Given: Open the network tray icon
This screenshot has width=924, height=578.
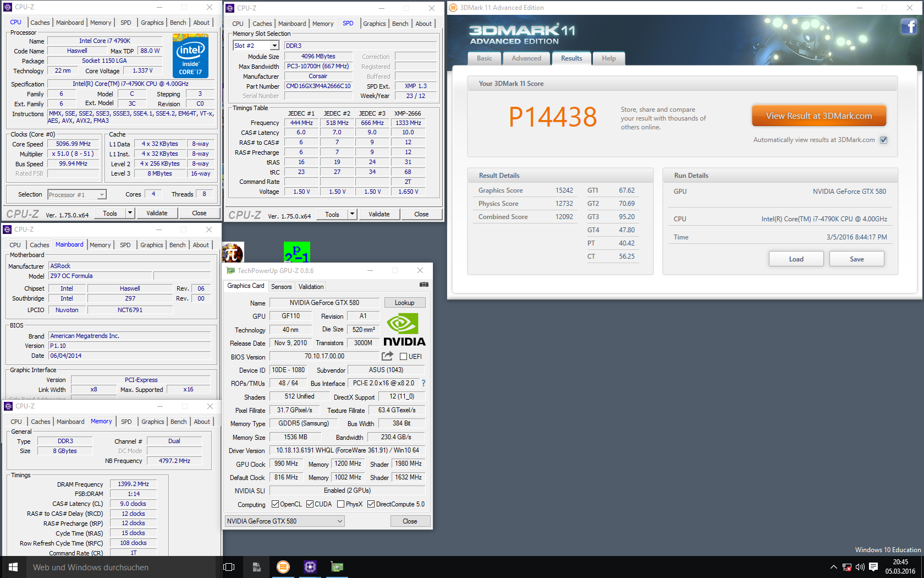Looking at the screenshot, I should click(847, 567).
